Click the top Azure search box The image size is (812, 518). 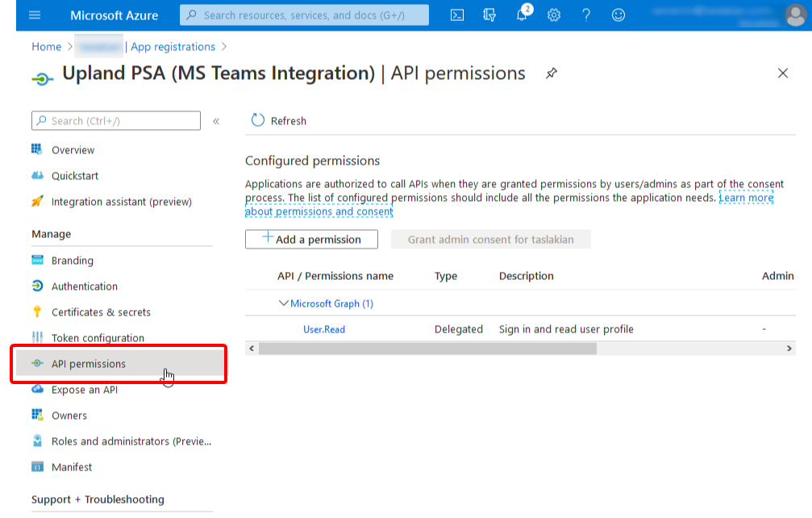[305, 15]
